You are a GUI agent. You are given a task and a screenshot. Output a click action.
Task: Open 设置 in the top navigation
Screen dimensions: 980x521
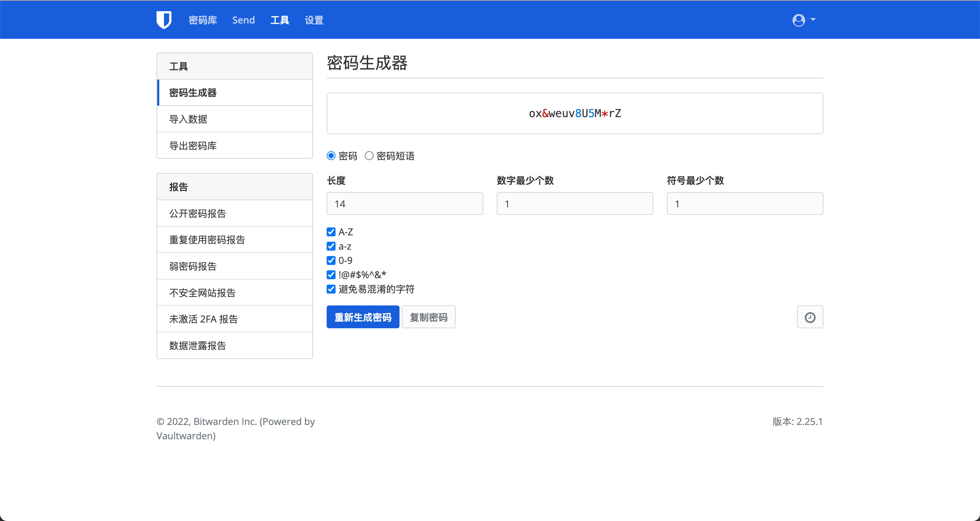pos(314,20)
